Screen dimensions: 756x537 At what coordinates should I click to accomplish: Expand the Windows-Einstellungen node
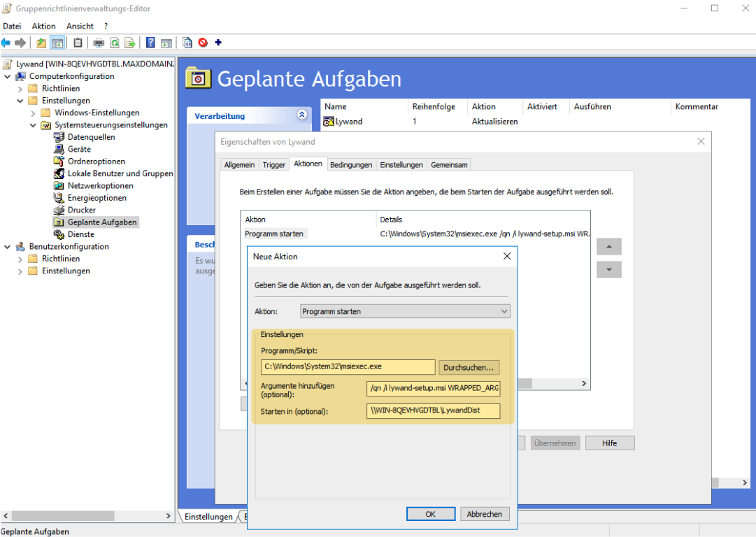click(33, 113)
